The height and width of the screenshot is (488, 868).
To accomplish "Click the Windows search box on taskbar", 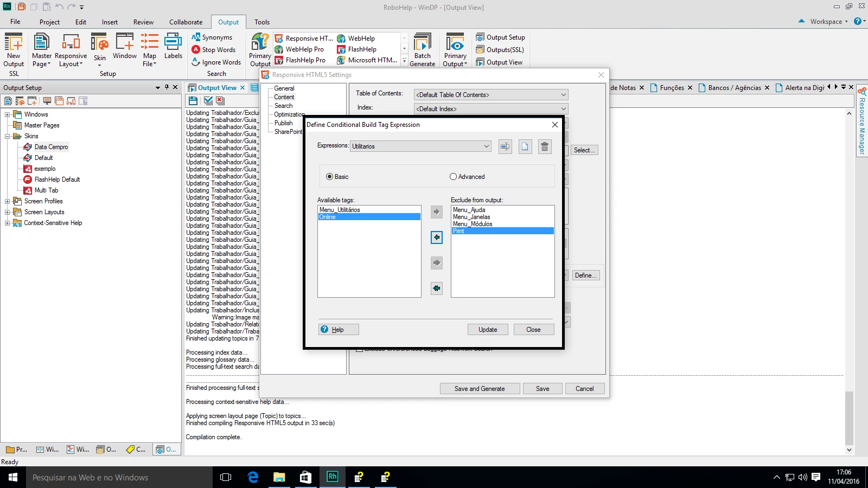I will (119, 477).
